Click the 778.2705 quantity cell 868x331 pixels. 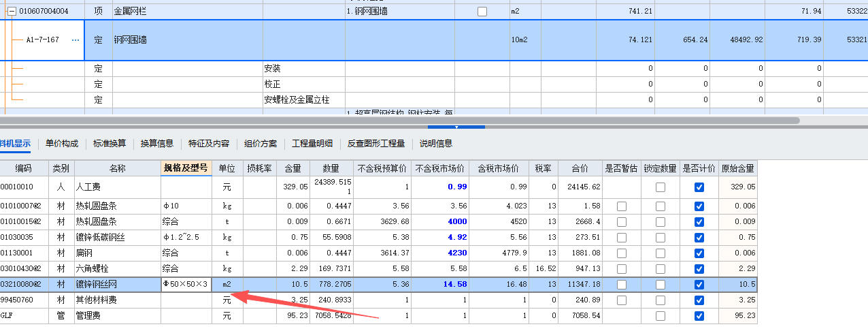pyautogui.click(x=332, y=284)
